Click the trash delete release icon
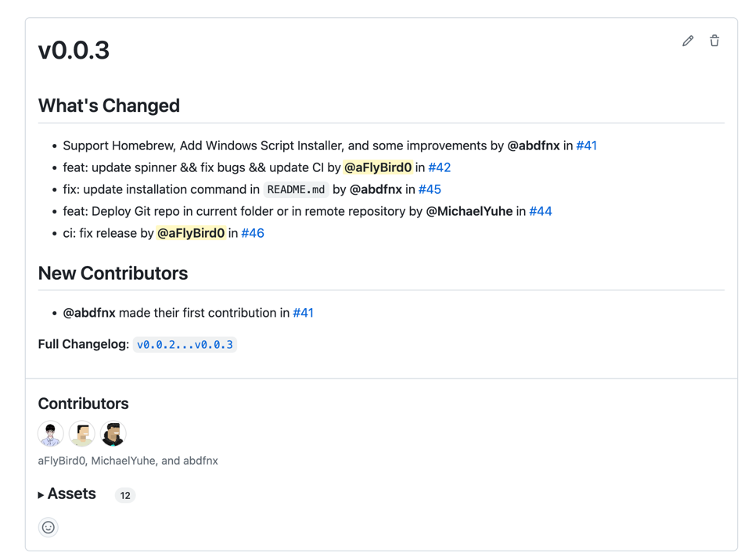The width and height of the screenshot is (748, 560). point(714,41)
